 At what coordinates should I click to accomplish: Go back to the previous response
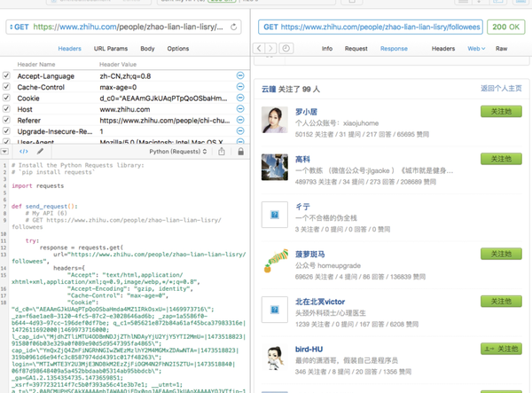tap(260, 49)
